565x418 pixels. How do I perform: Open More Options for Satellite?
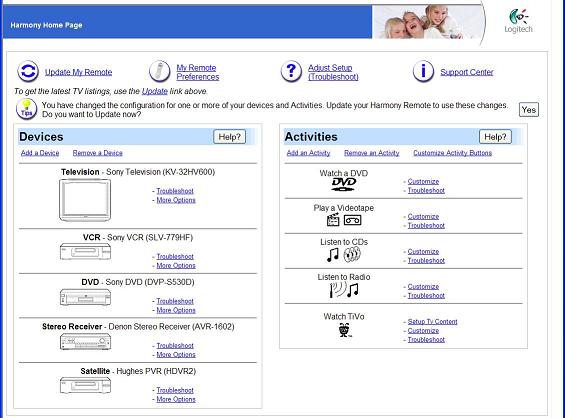coord(176,399)
